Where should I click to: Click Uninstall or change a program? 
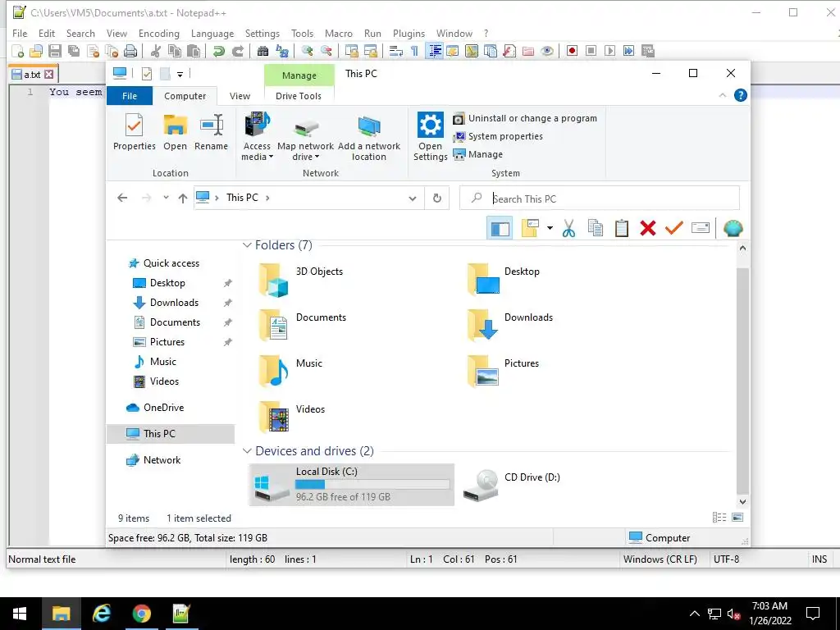point(525,118)
